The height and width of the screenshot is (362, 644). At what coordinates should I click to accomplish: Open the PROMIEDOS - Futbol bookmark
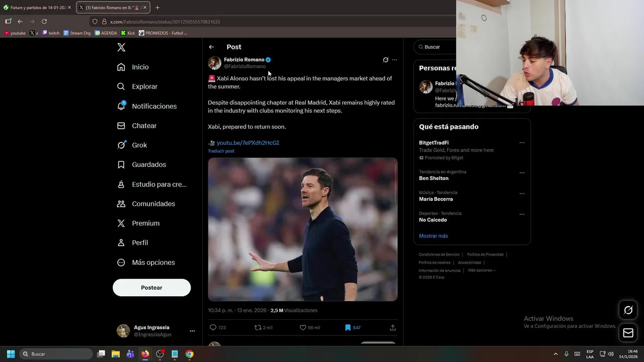[x=163, y=33]
